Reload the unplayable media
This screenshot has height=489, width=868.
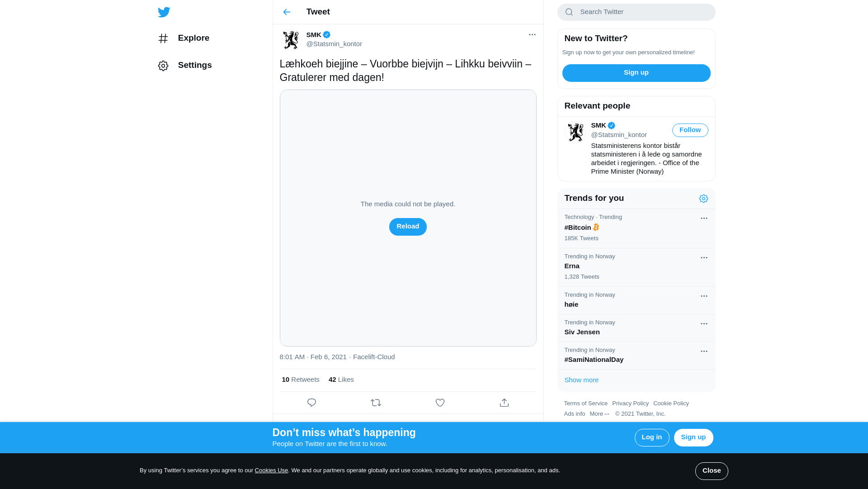pos(408,227)
